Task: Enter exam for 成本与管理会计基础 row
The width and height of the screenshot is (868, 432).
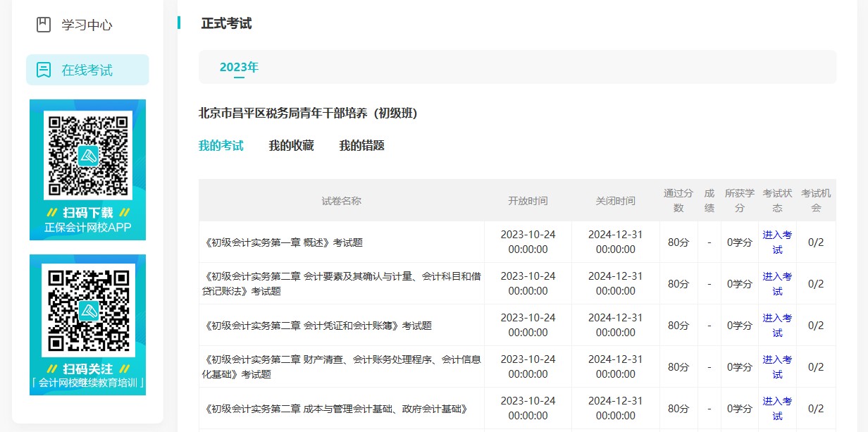Action: (777, 409)
